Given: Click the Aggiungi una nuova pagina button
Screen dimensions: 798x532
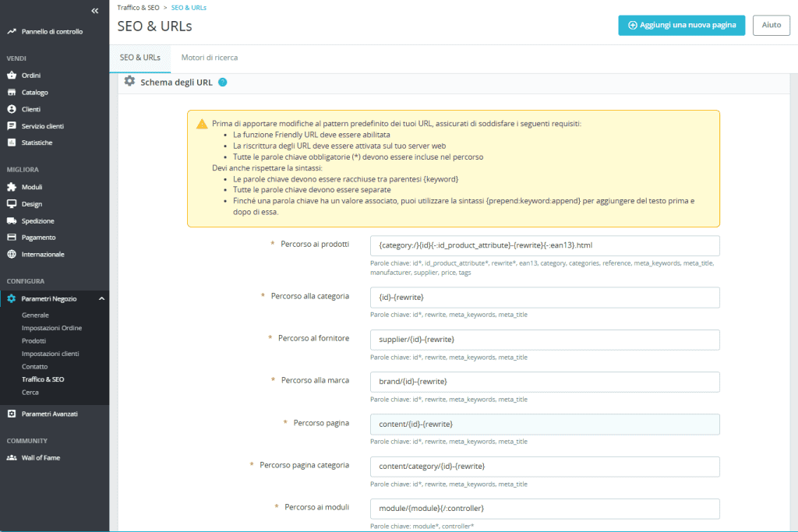Looking at the screenshot, I should tap(681, 25).
